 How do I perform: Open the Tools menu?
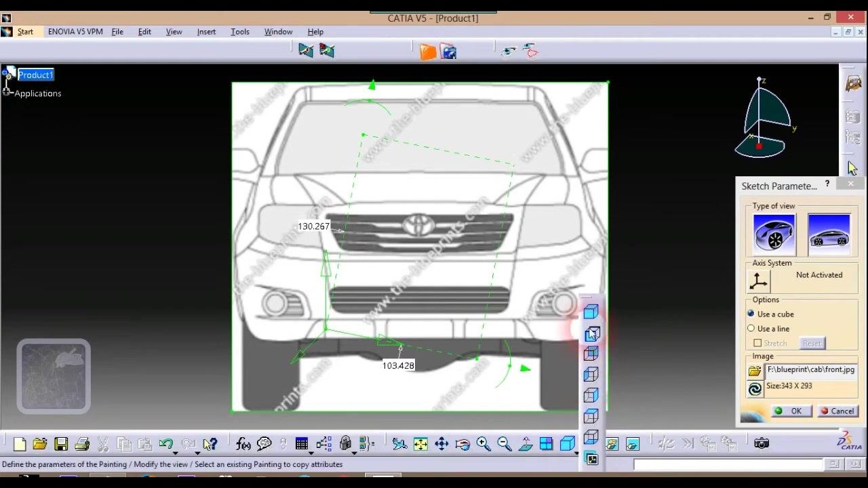(x=240, y=32)
